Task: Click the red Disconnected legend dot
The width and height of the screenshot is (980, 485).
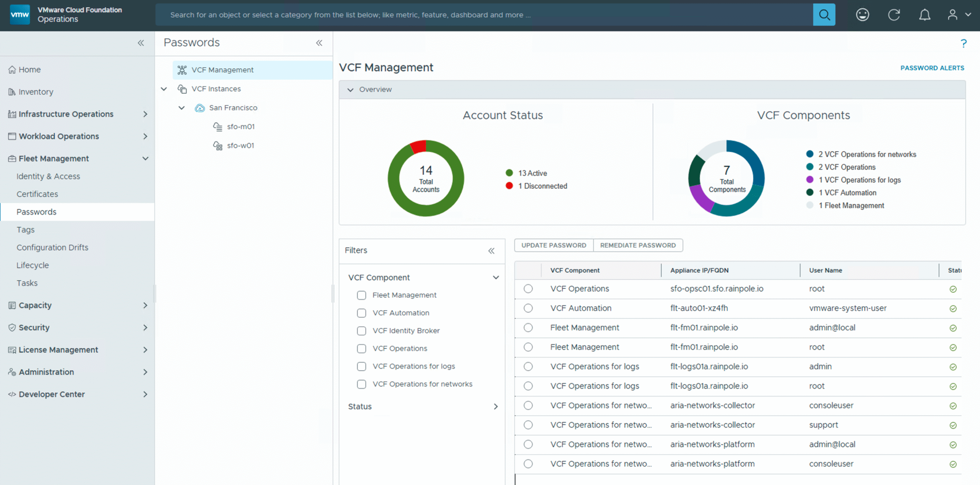Action: tap(509, 186)
